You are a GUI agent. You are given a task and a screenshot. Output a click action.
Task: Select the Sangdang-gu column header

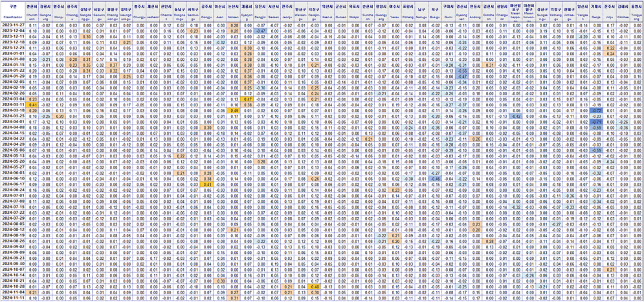coord(86,12)
